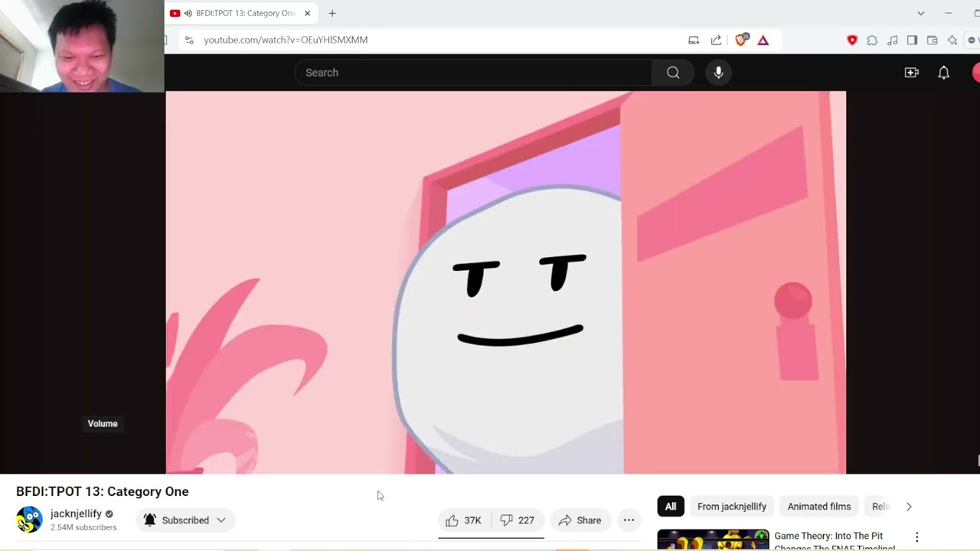The image size is (980, 551).
Task: Click the music note media control icon
Action: (892, 40)
